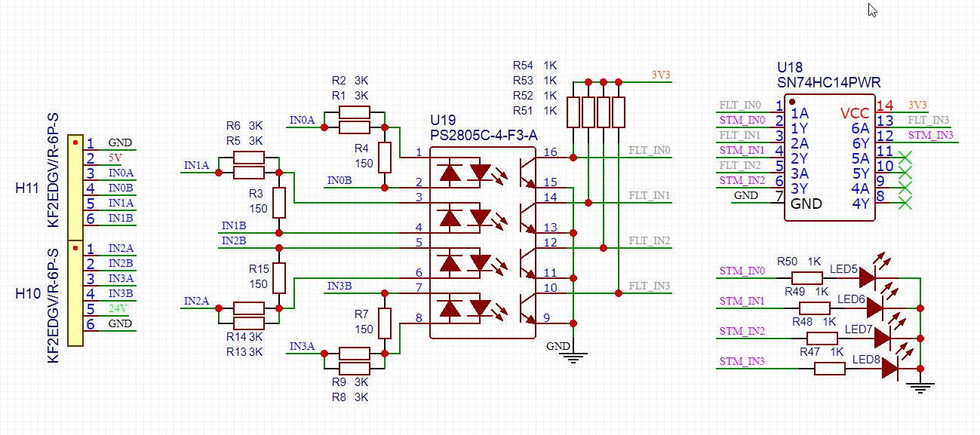Click the R54 designator text

coord(523,66)
